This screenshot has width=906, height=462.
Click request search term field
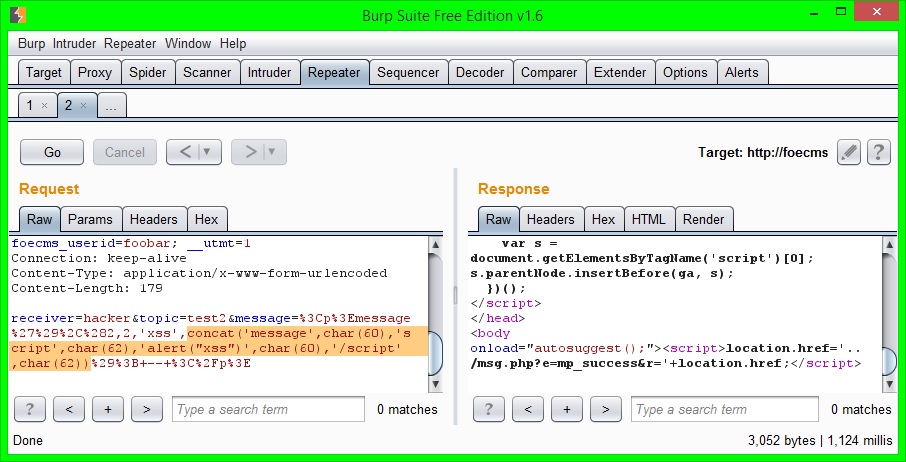tap(268, 409)
